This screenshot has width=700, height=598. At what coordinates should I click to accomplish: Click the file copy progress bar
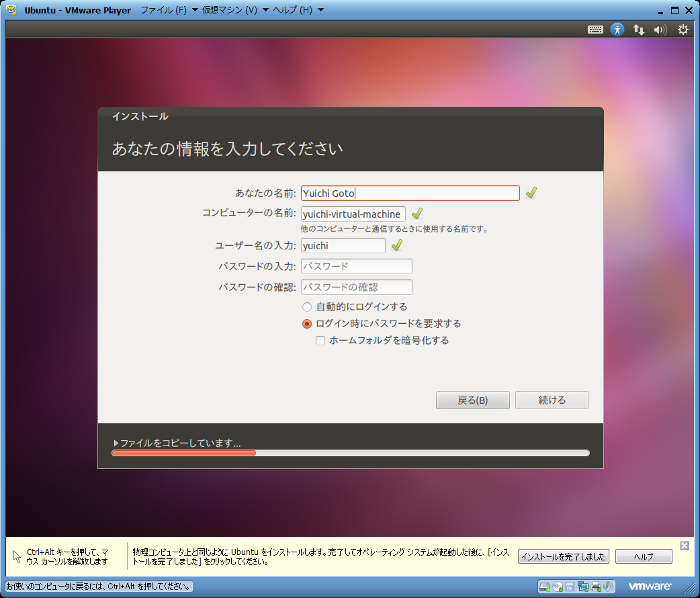pos(350,453)
